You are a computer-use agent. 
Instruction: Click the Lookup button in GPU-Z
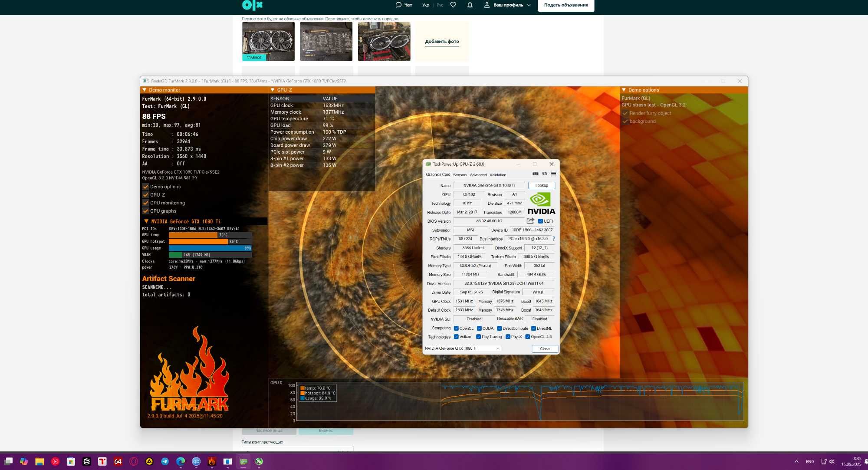pos(542,185)
